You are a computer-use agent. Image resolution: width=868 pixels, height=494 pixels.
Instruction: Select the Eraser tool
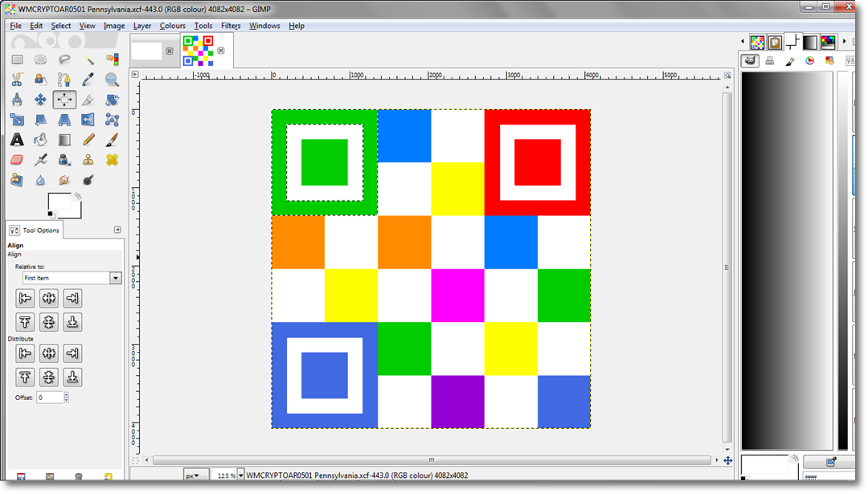click(x=17, y=160)
